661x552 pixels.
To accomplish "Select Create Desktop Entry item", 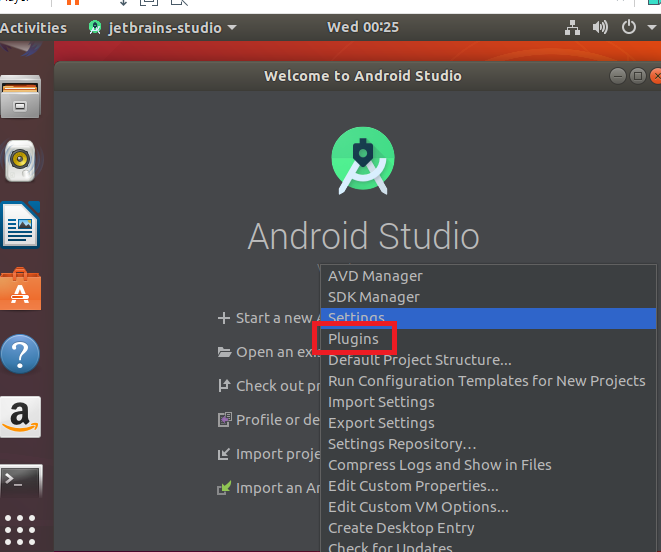I will pyautogui.click(x=488, y=528).
